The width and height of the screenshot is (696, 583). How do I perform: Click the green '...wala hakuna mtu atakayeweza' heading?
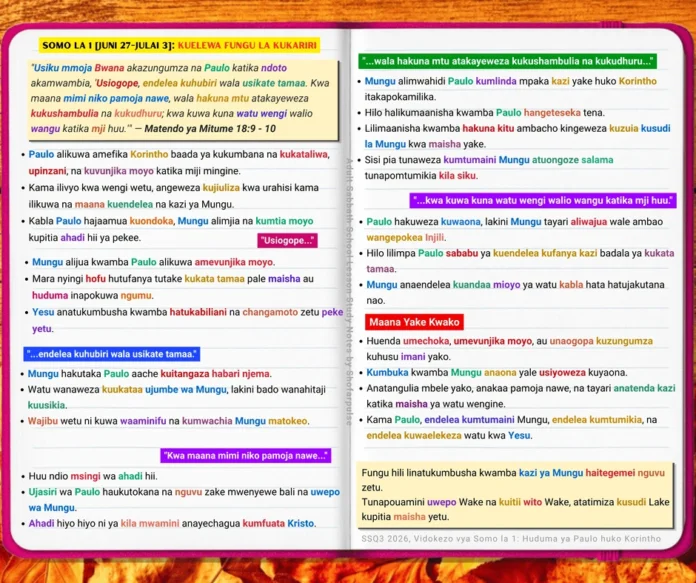click(x=507, y=61)
